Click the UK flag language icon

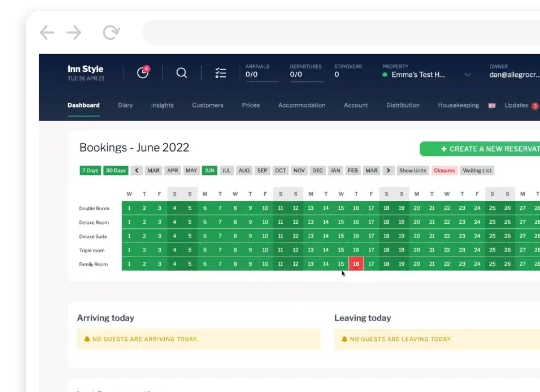(492, 106)
